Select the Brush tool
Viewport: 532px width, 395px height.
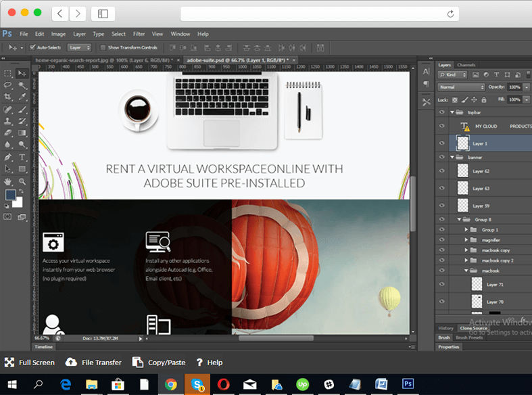tap(22, 110)
